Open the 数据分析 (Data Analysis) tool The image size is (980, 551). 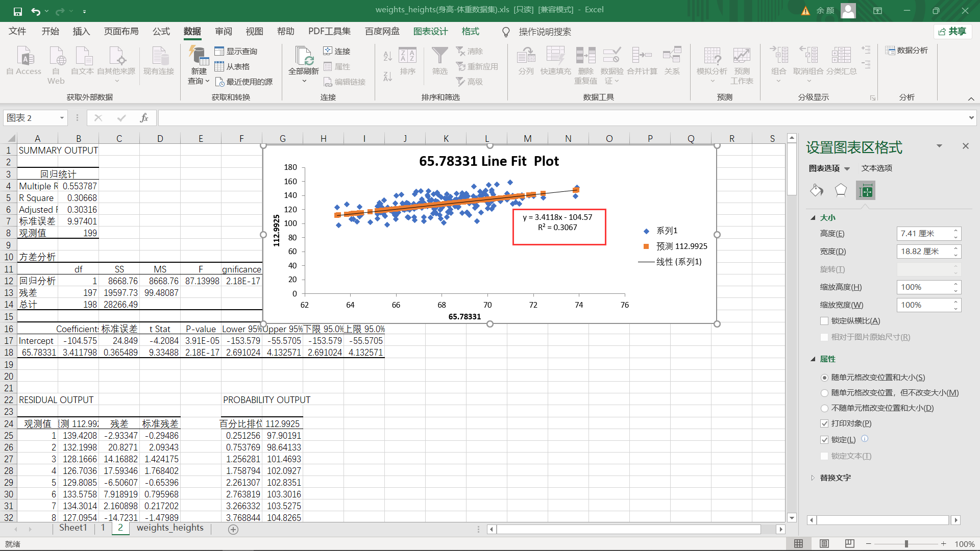click(906, 50)
